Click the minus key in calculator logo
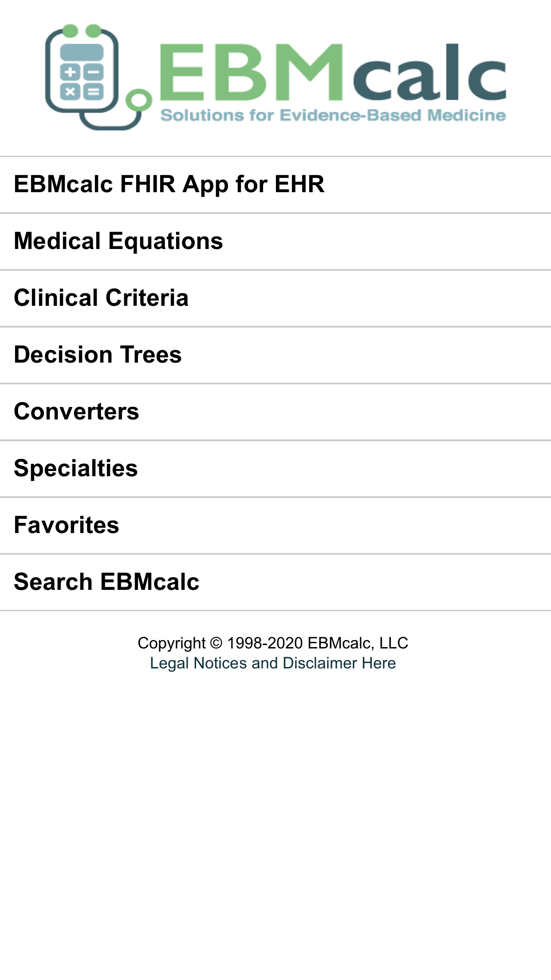The height and width of the screenshot is (980, 551). 94,72
